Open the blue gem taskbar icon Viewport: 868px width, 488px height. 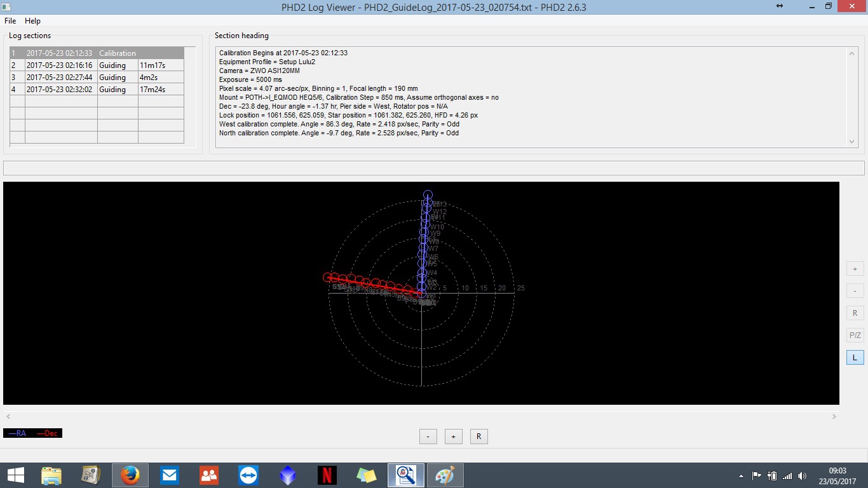coord(288,475)
